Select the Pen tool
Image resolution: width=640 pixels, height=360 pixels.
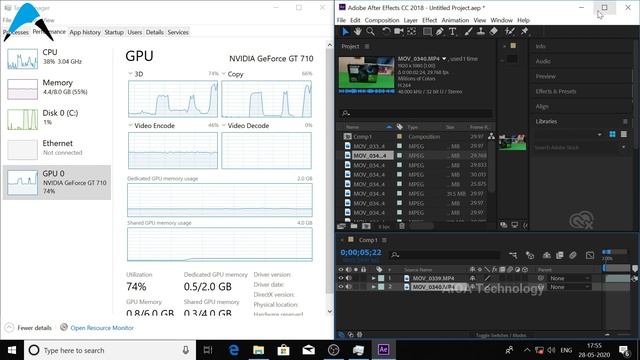pyautogui.click(x=440, y=31)
